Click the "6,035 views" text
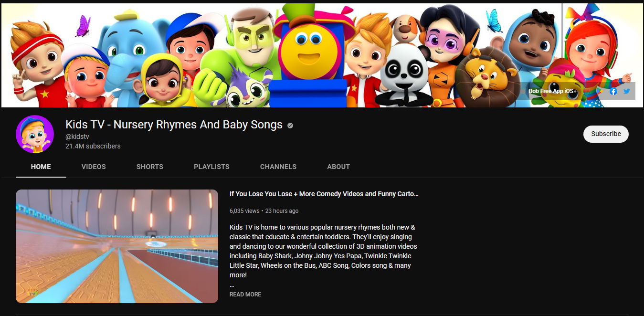The width and height of the screenshot is (644, 316). point(244,211)
